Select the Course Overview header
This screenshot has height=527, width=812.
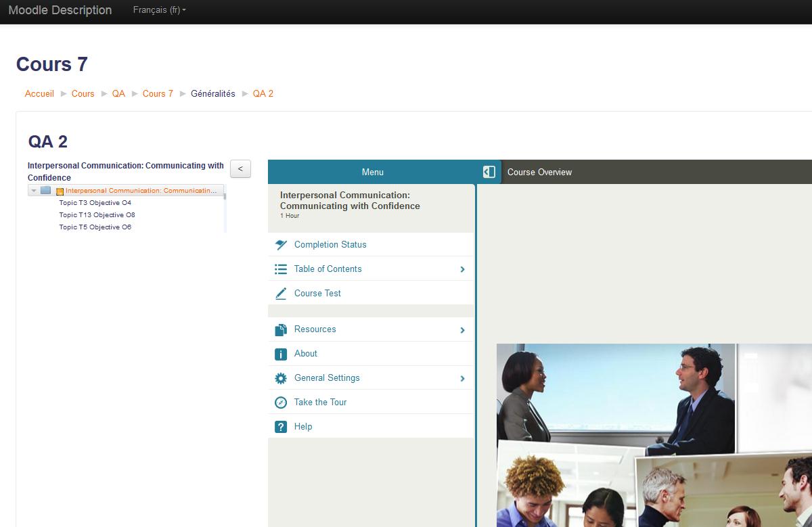539,172
